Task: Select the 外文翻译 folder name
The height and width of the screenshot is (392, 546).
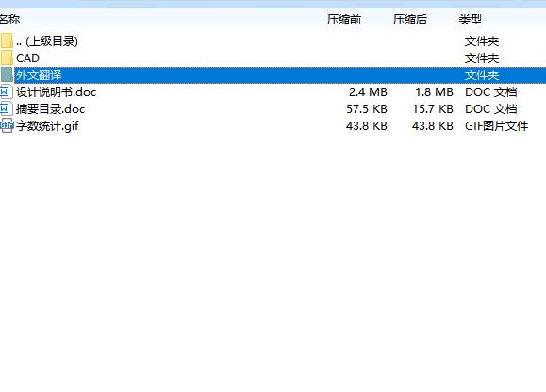Action: pos(39,75)
